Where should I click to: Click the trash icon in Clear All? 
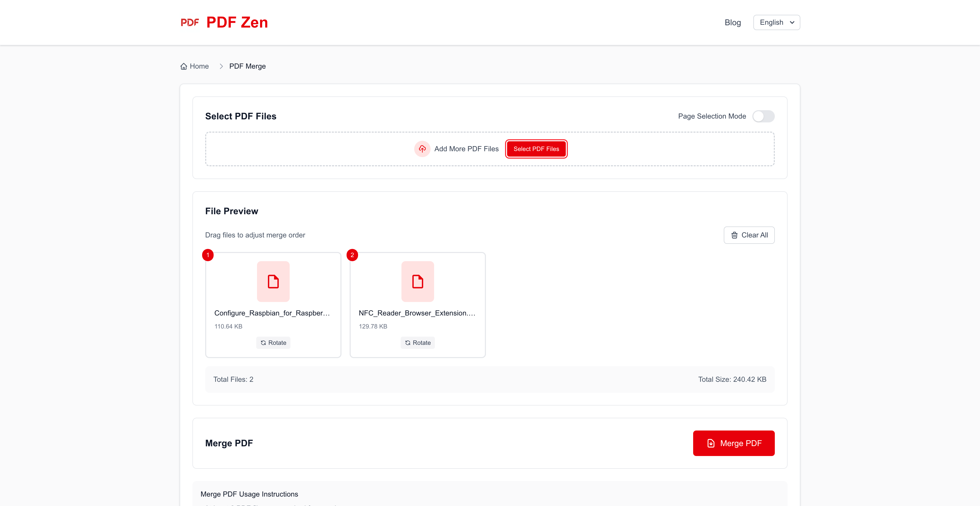tap(734, 235)
